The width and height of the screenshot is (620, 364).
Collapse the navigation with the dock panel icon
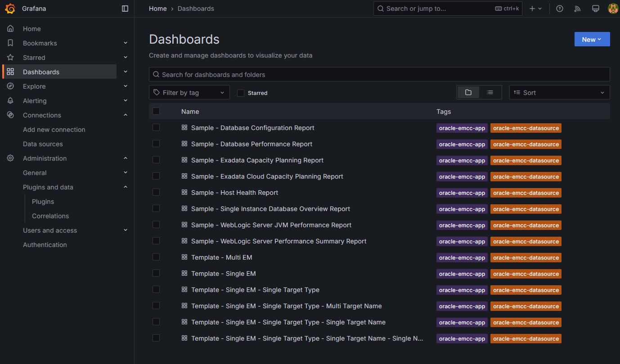coord(125,8)
